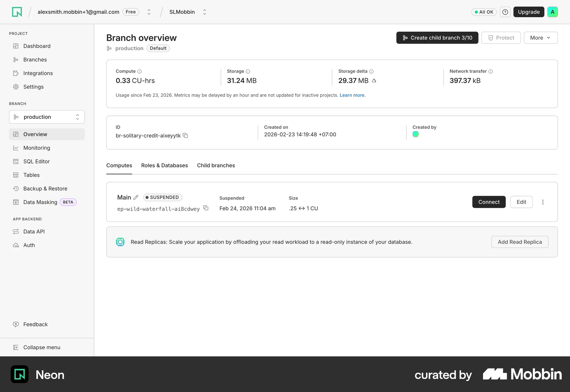Open the help question-mark icon
Viewport: 570px width, 392px height.
point(505,12)
